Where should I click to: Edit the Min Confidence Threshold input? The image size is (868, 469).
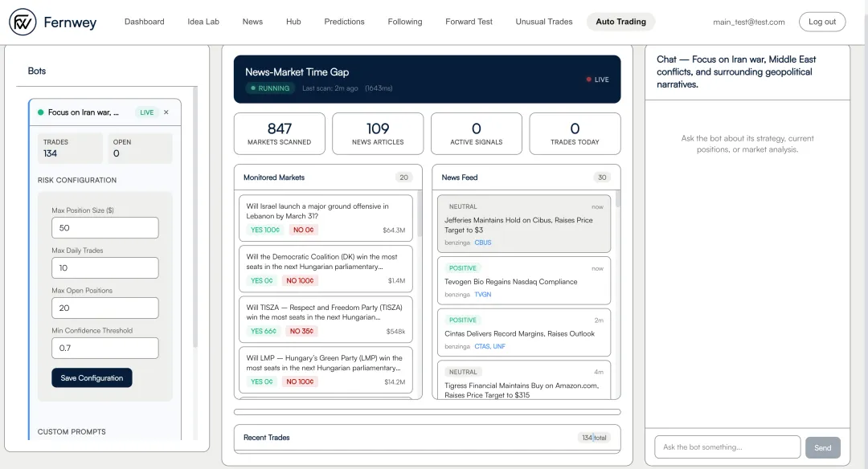[105, 348]
